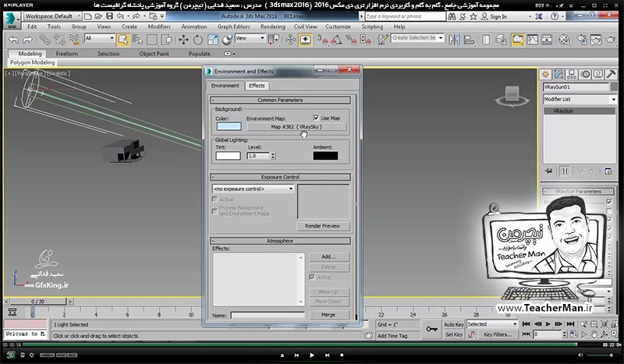
Task: Toggle the Active checkbox under Exposure Control
Action: pyautogui.click(x=215, y=200)
